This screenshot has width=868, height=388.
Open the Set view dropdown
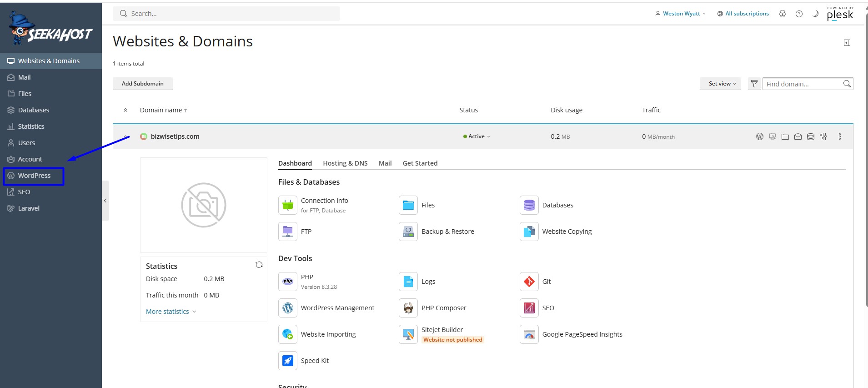coord(720,84)
